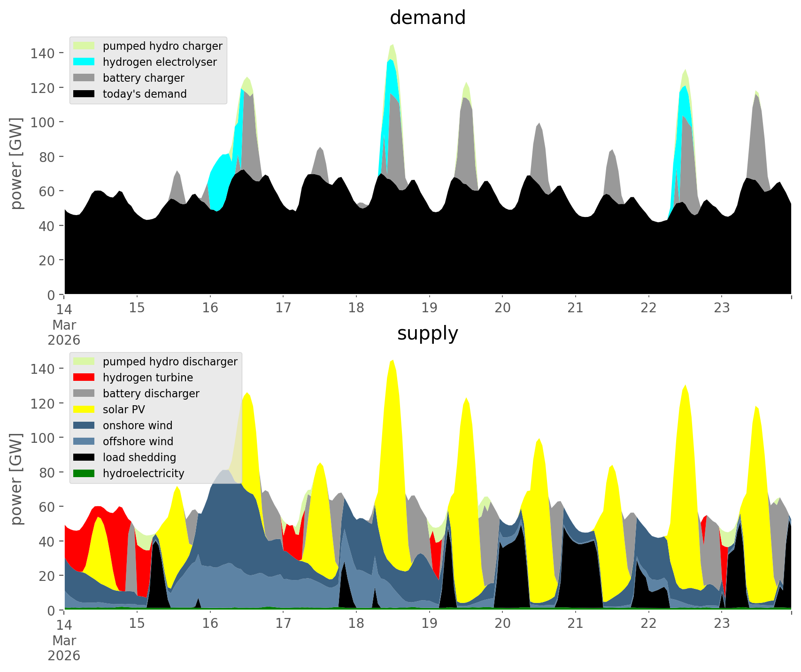Click the red hydrogen turbine legend swatch
This screenshot has width=801, height=672.
click(x=84, y=378)
